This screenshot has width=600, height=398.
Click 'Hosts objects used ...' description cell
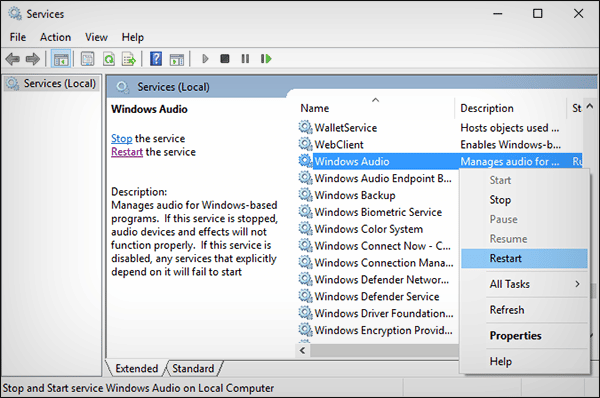coord(510,127)
